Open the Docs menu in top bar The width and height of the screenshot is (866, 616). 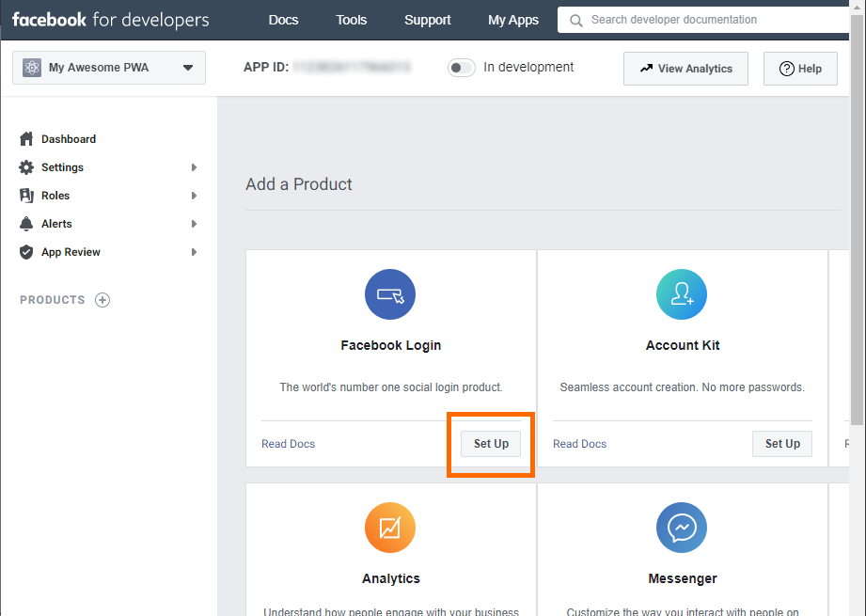pos(283,20)
